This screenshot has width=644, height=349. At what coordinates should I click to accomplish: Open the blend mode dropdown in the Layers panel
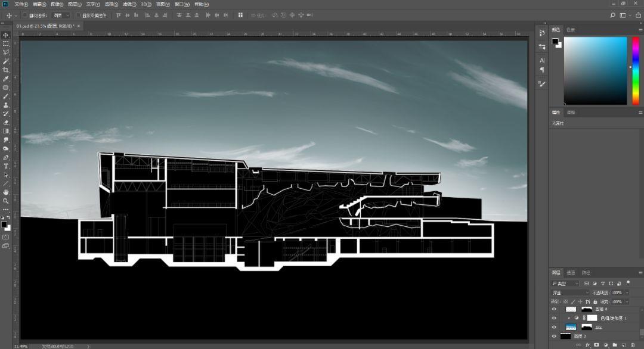(570, 292)
